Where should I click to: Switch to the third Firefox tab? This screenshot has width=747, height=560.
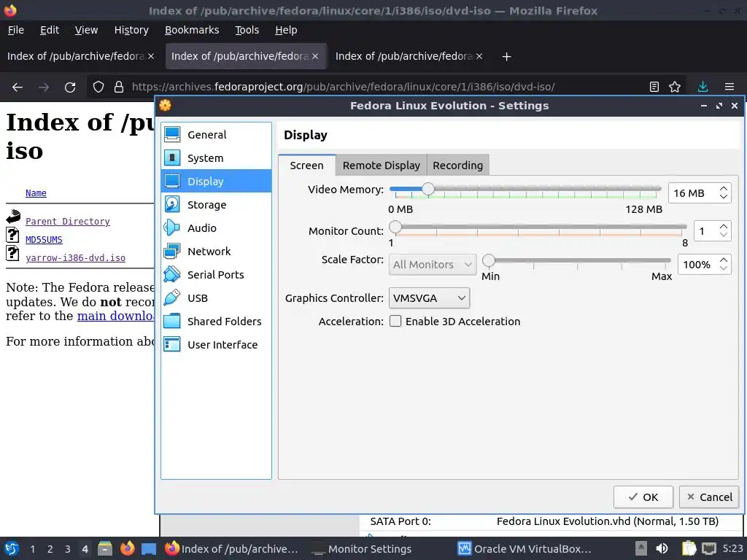click(x=409, y=56)
